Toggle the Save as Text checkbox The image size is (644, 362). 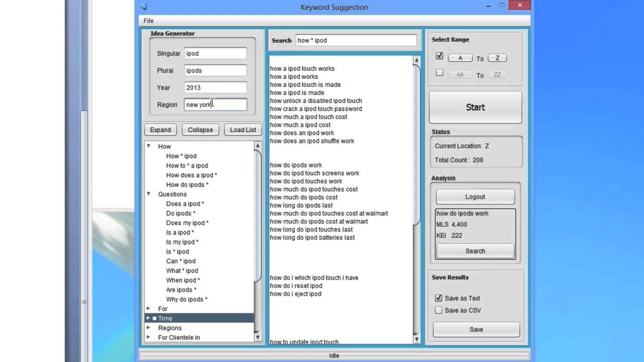click(x=439, y=298)
